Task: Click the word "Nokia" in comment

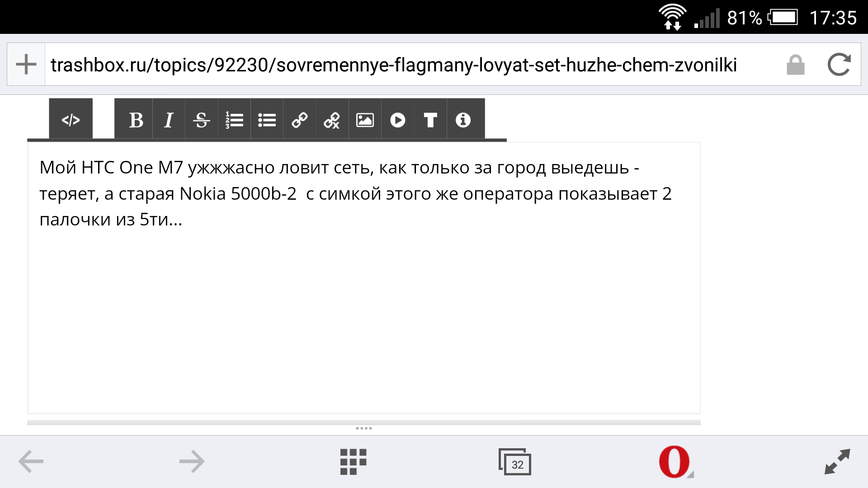Action: [x=203, y=193]
